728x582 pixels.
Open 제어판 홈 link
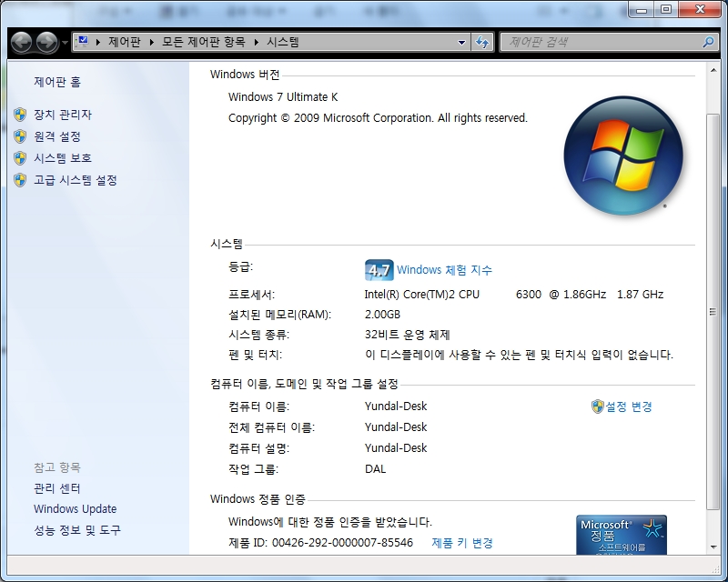pos(57,82)
